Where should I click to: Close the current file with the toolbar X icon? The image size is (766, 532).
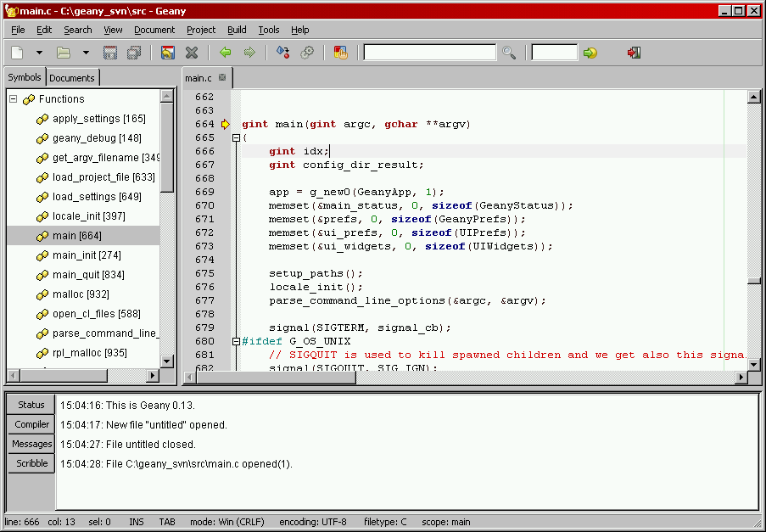click(x=192, y=53)
